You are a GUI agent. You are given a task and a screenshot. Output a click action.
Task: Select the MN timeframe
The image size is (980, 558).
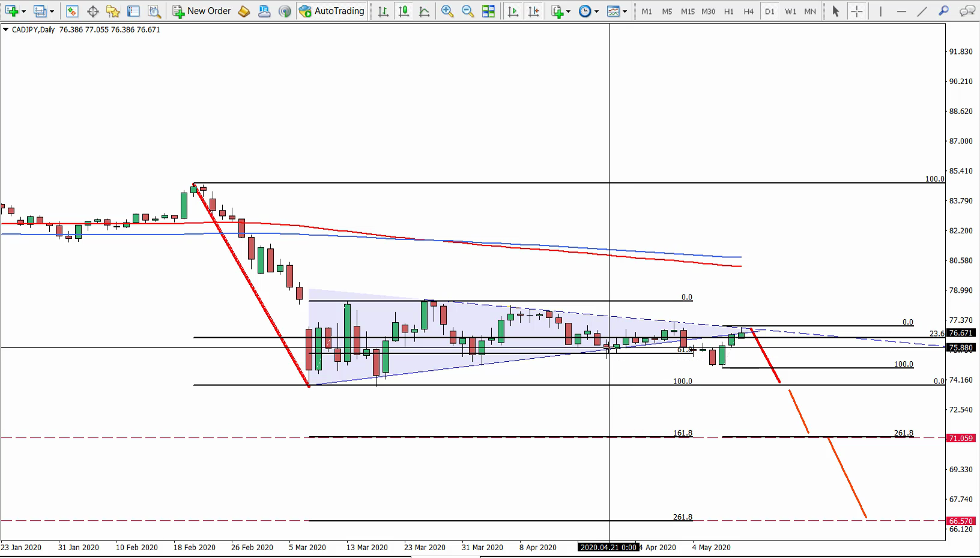point(810,11)
